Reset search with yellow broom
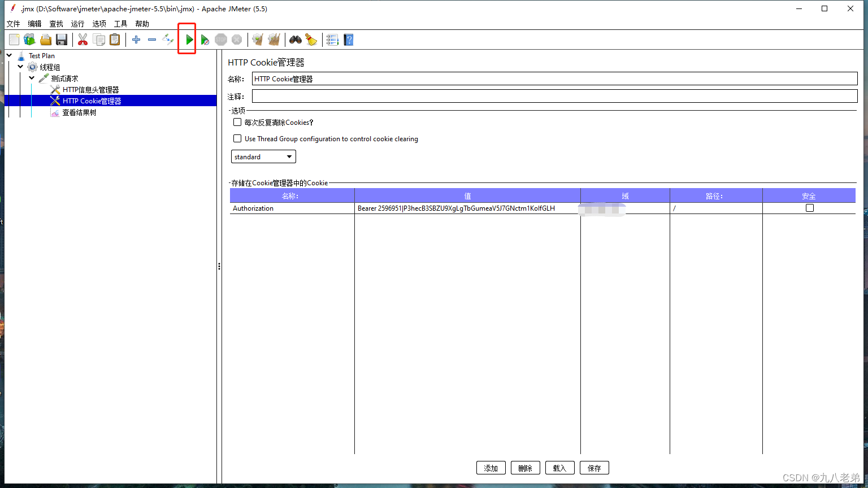 [311, 40]
